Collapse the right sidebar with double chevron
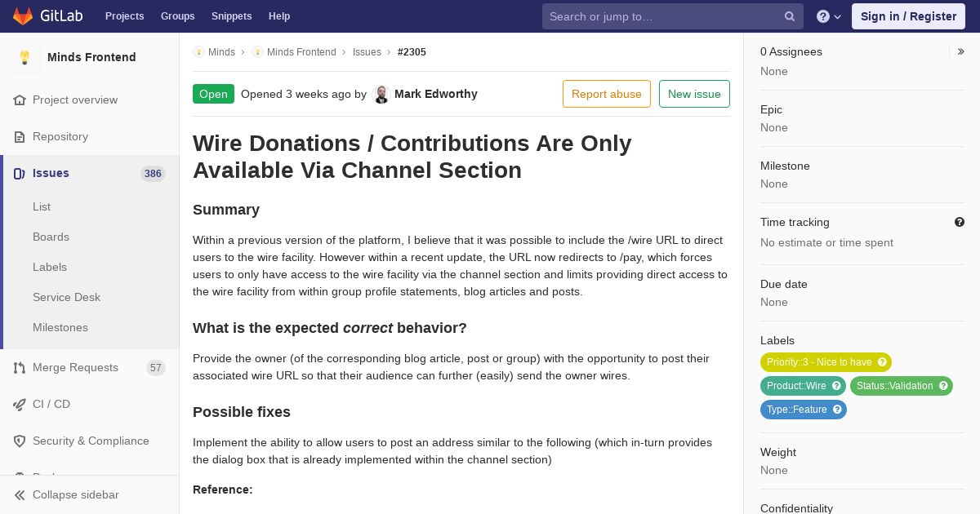This screenshot has width=980, height=514. (961, 51)
